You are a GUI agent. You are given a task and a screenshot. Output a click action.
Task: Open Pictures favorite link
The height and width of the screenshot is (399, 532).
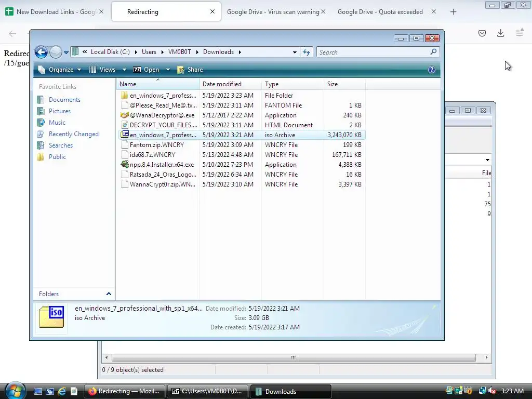(x=60, y=111)
